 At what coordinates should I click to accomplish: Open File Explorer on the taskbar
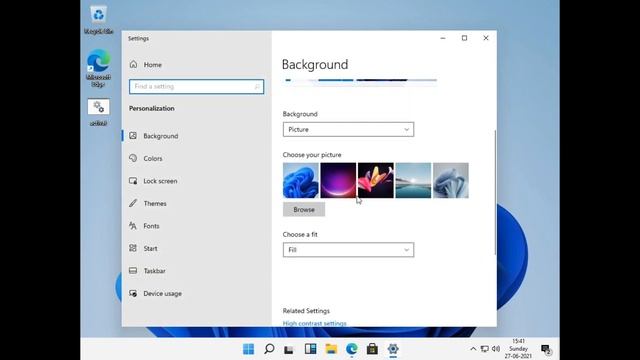click(331, 349)
